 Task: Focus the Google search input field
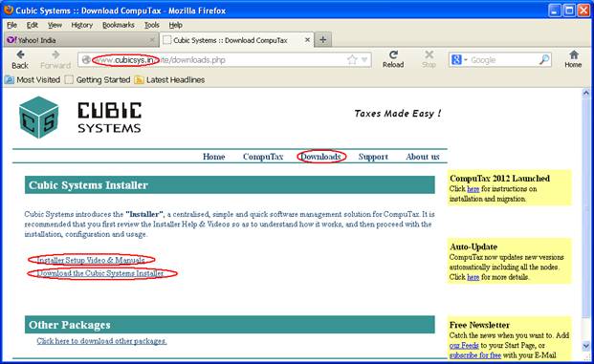503,60
